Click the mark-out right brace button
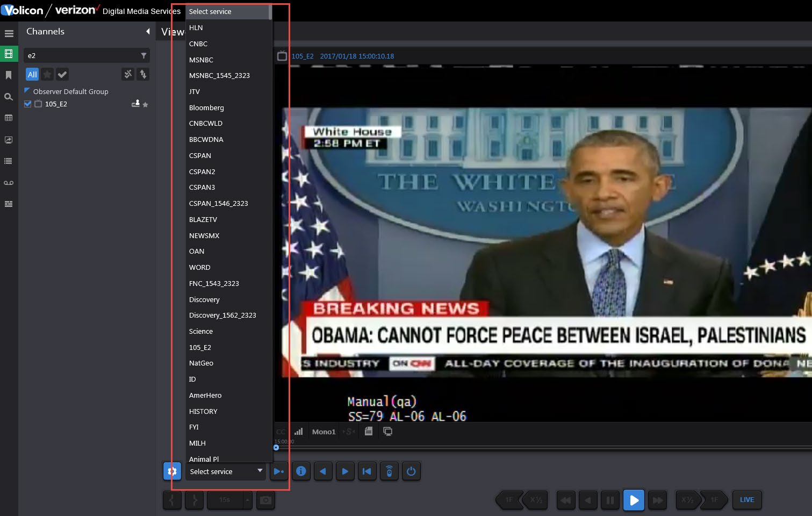 coord(194,500)
